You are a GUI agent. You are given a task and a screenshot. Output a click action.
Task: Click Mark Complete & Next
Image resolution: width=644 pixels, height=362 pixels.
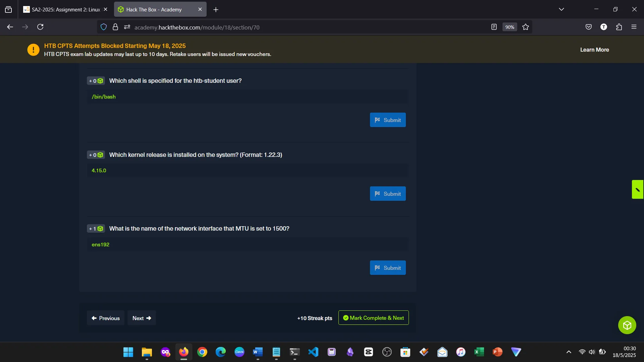[x=373, y=318]
